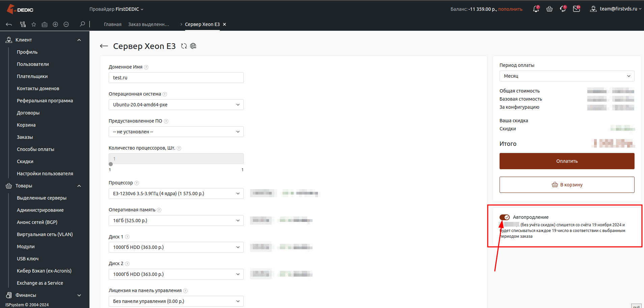Click the Оплатить button
The image size is (644, 308).
(x=567, y=161)
